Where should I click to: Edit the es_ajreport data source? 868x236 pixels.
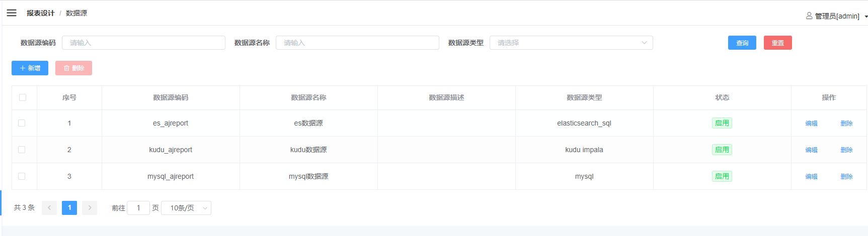tap(811, 124)
